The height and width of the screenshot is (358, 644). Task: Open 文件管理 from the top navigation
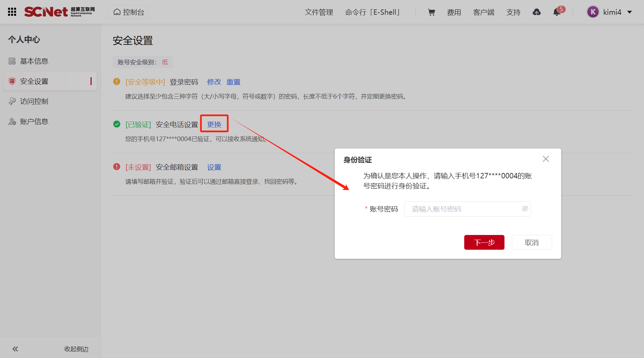(x=319, y=12)
